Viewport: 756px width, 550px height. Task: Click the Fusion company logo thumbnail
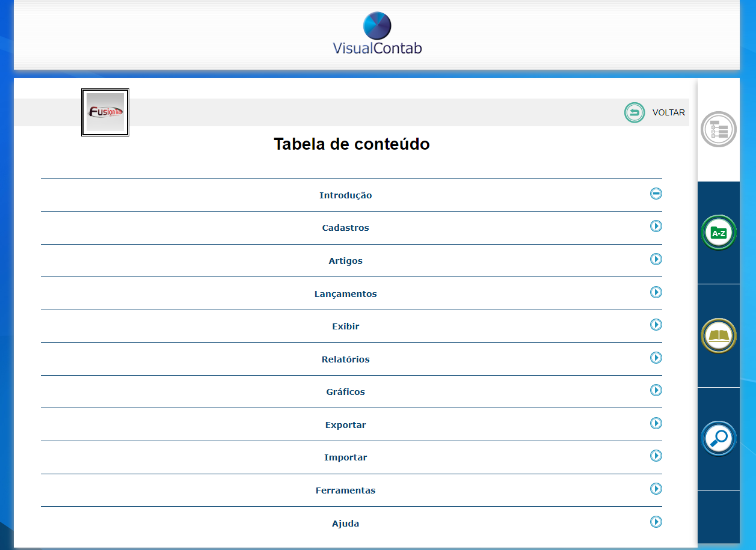pos(105,112)
